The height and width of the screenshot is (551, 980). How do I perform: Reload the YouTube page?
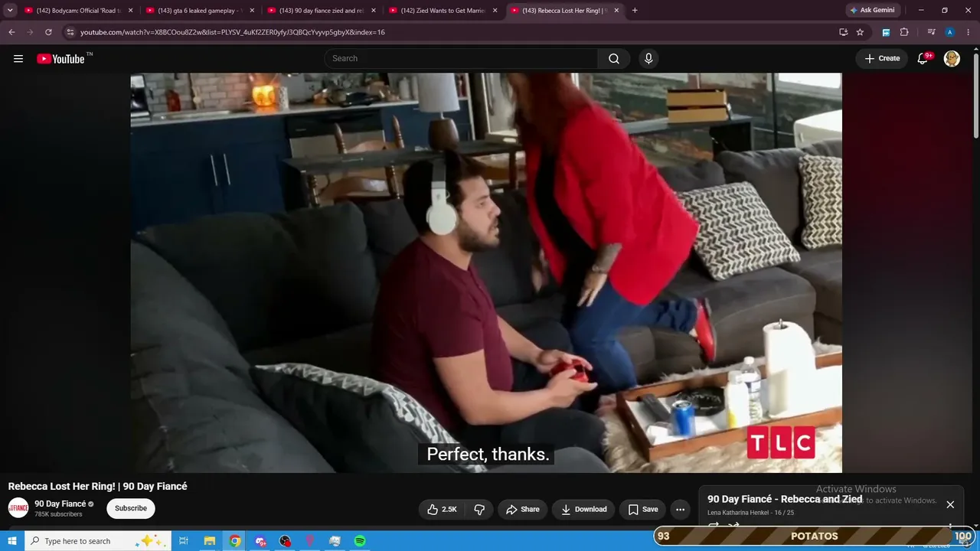48,32
